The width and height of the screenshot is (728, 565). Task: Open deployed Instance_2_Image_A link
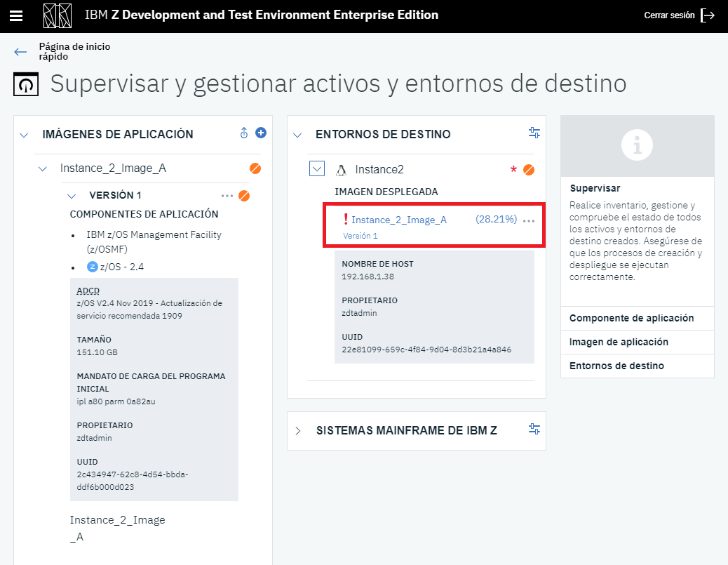(399, 220)
